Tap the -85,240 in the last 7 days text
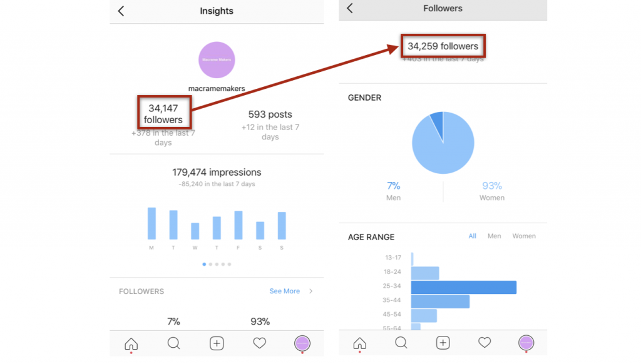Image resolution: width=641 pixels, height=364 pixels. click(217, 184)
